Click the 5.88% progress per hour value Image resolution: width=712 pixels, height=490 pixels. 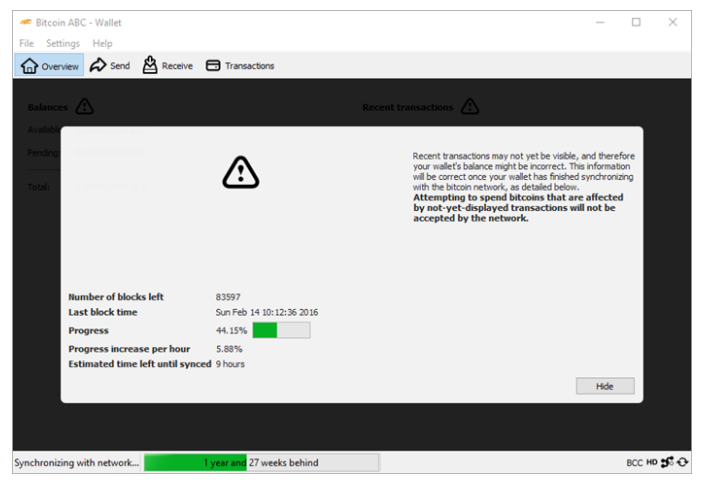(x=229, y=349)
